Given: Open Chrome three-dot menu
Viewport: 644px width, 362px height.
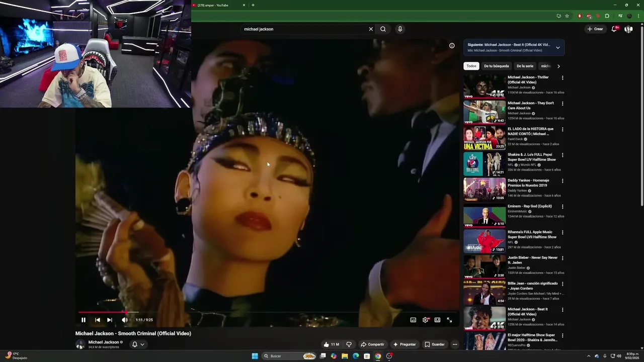Looking at the screenshot, I should coord(638,16).
